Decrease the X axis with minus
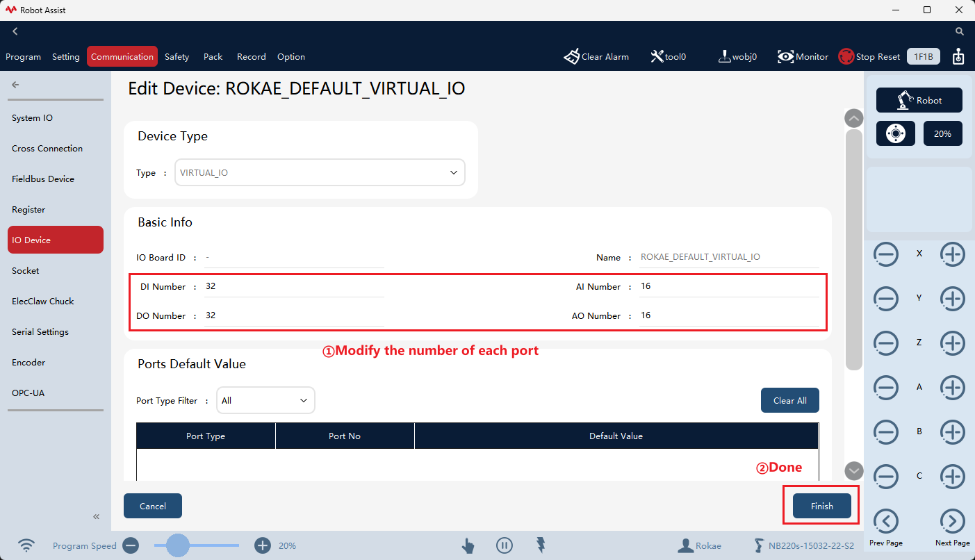 pos(886,254)
